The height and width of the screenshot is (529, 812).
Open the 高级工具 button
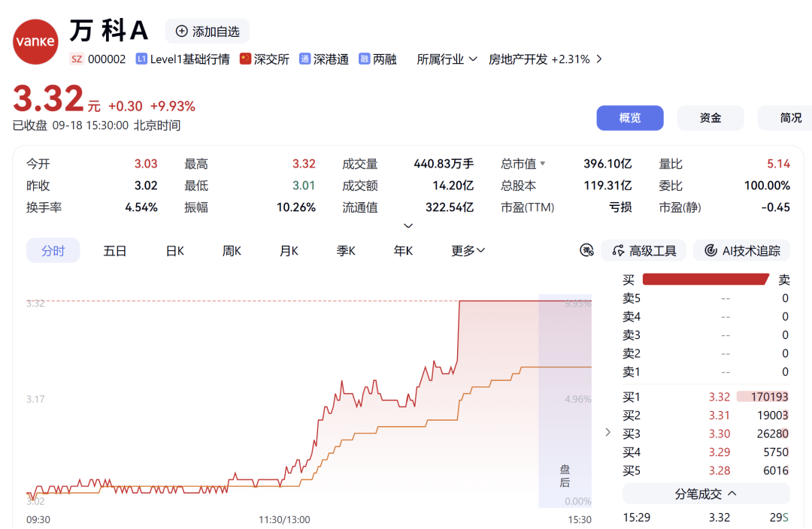pos(643,250)
